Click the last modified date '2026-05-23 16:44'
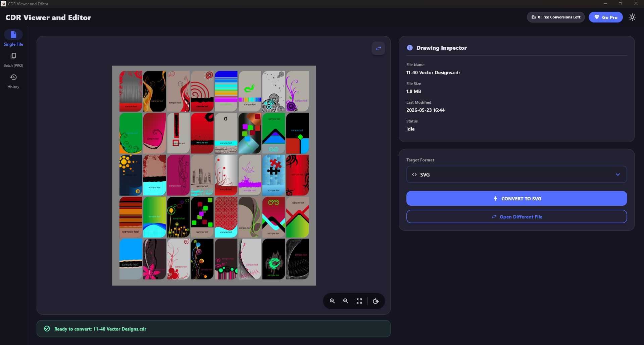 pos(426,110)
